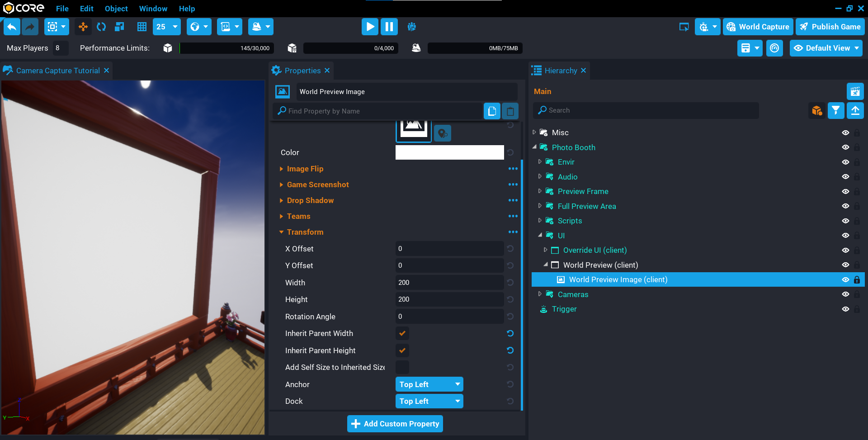Unlock World Preview Image (client)

point(857,279)
